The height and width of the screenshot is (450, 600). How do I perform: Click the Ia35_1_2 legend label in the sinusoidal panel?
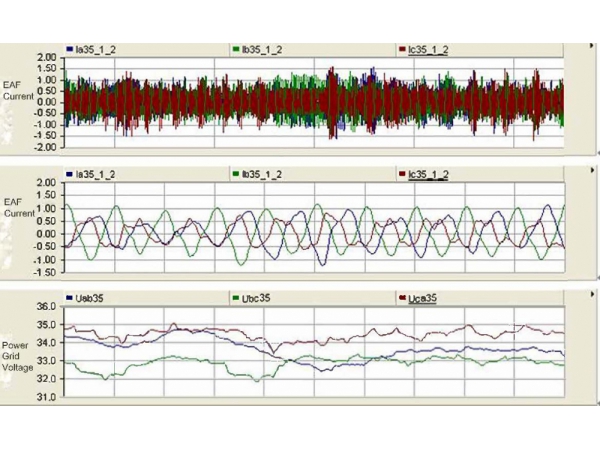(x=97, y=174)
